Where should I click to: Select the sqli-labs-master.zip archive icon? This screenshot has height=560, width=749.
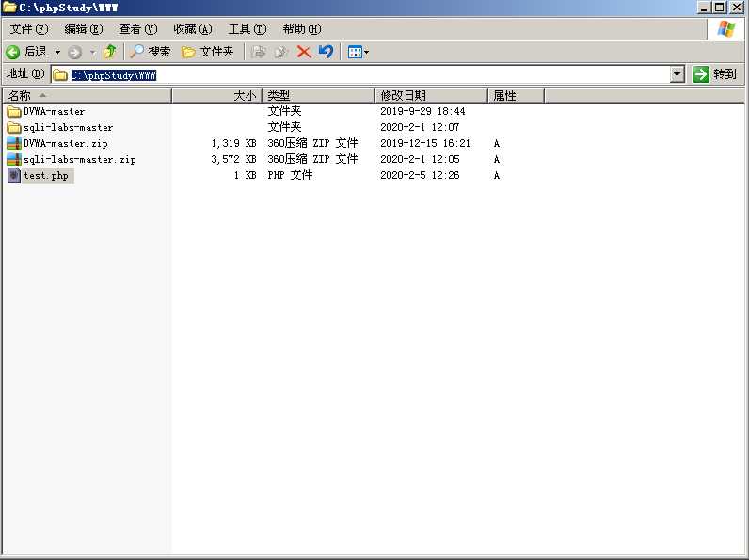(x=14, y=160)
